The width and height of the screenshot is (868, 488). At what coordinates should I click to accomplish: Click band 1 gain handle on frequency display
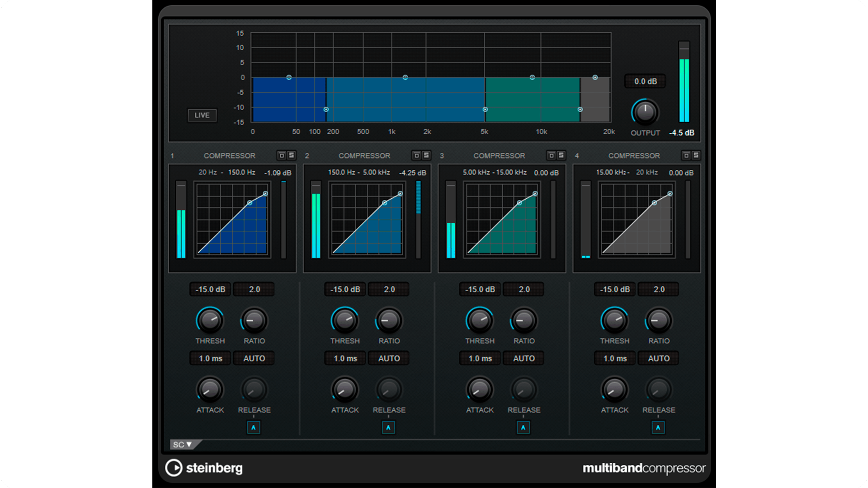pos(289,77)
